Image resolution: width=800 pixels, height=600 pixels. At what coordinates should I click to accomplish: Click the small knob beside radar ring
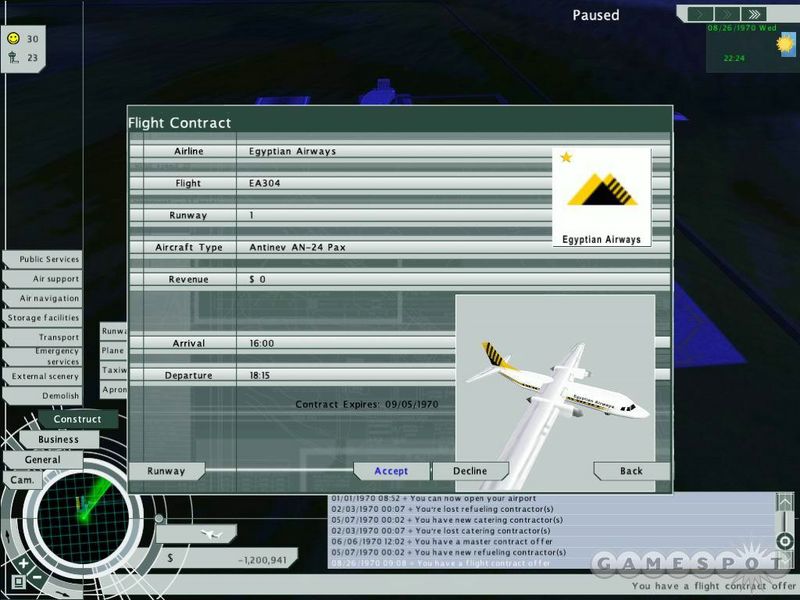pos(159,518)
